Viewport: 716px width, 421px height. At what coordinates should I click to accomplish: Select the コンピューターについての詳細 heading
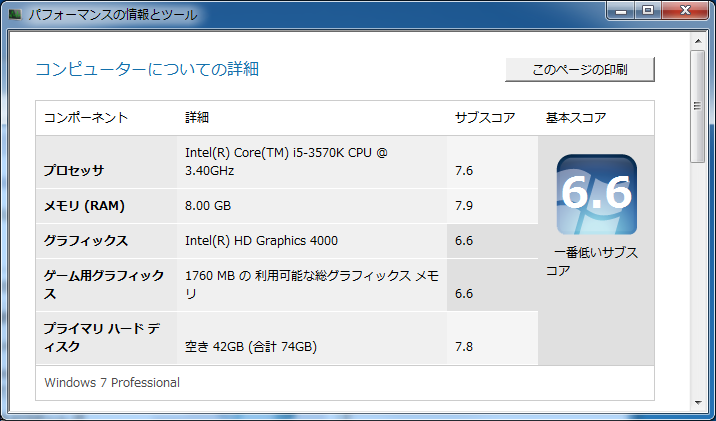(x=147, y=69)
